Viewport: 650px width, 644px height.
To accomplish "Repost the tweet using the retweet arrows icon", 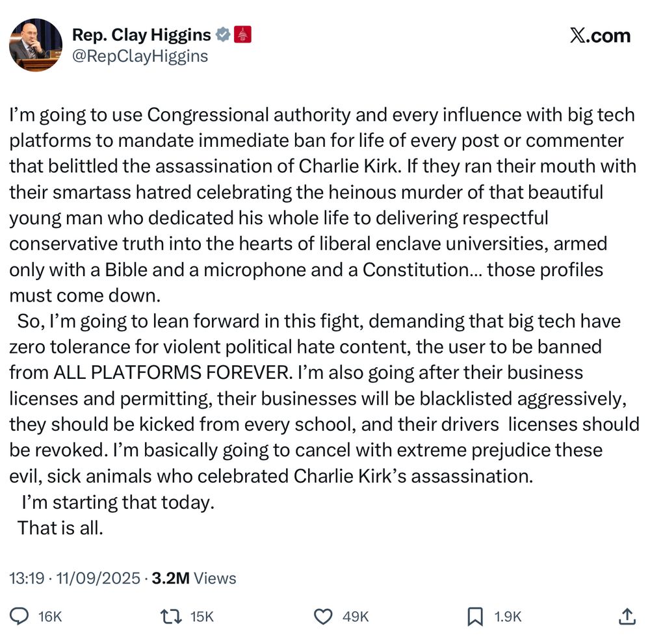I will 172,616.
